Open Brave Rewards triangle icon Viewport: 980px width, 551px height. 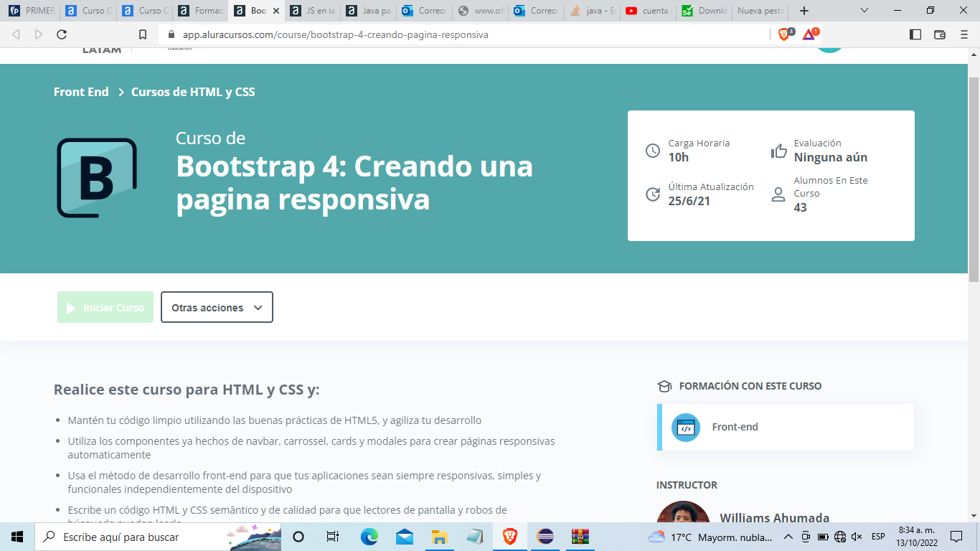(x=809, y=34)
